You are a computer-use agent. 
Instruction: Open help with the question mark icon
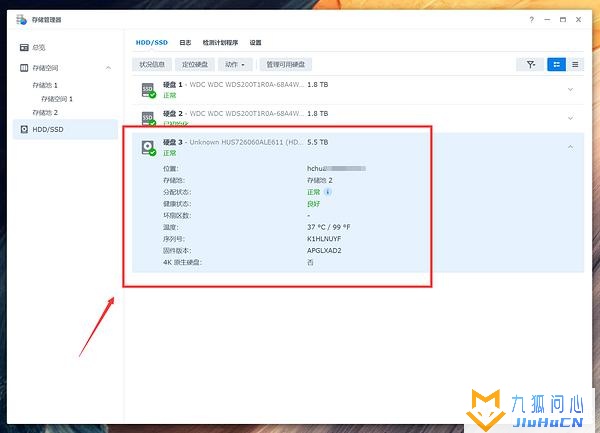pos(532,20)
